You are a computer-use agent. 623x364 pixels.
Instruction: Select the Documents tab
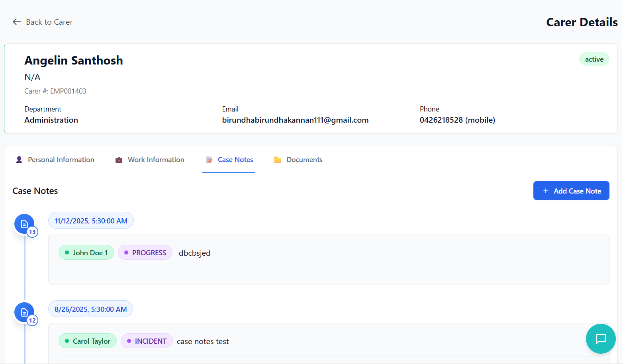(x=304, y=160)
